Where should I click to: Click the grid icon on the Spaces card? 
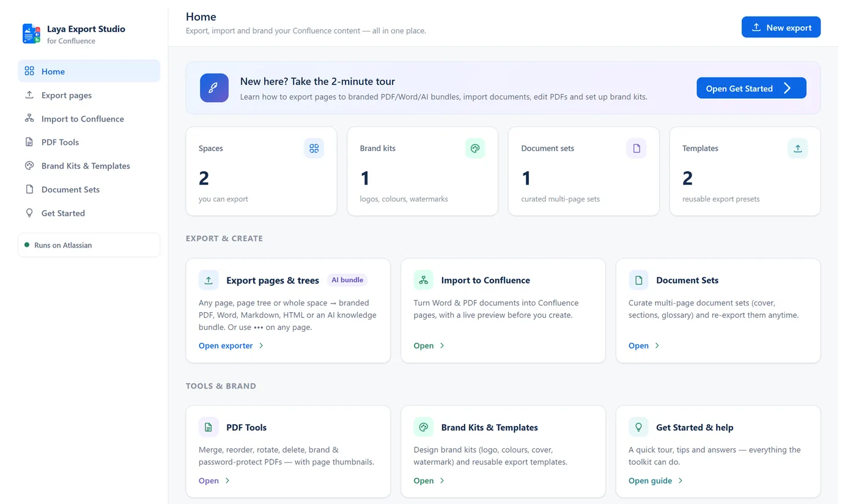pyautogui.click(x=314, y=148)
